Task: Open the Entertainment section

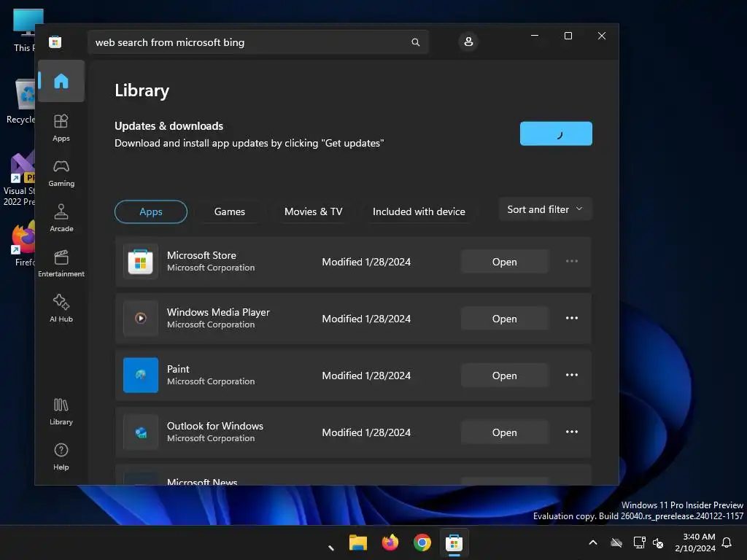Action: 61,263
